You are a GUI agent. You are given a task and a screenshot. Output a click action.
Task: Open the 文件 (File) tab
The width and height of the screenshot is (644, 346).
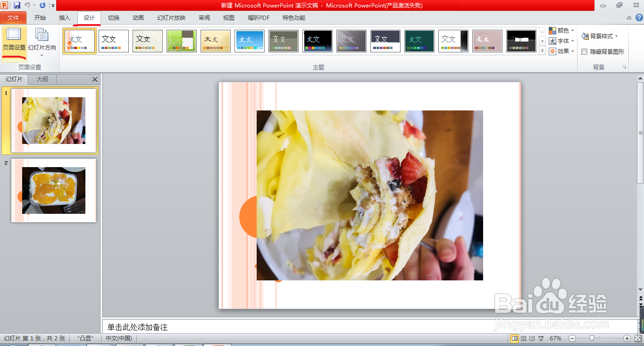[13, 18]
